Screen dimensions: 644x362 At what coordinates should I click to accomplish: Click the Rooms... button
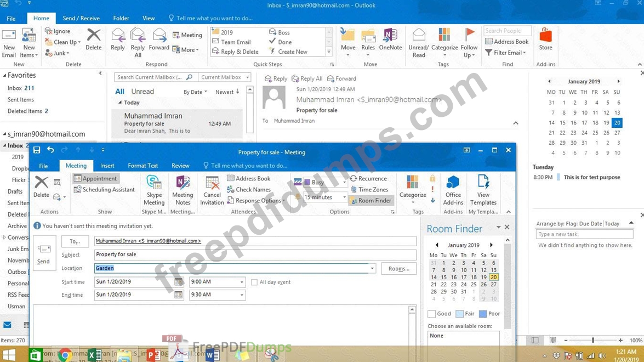tap(399, 268)
